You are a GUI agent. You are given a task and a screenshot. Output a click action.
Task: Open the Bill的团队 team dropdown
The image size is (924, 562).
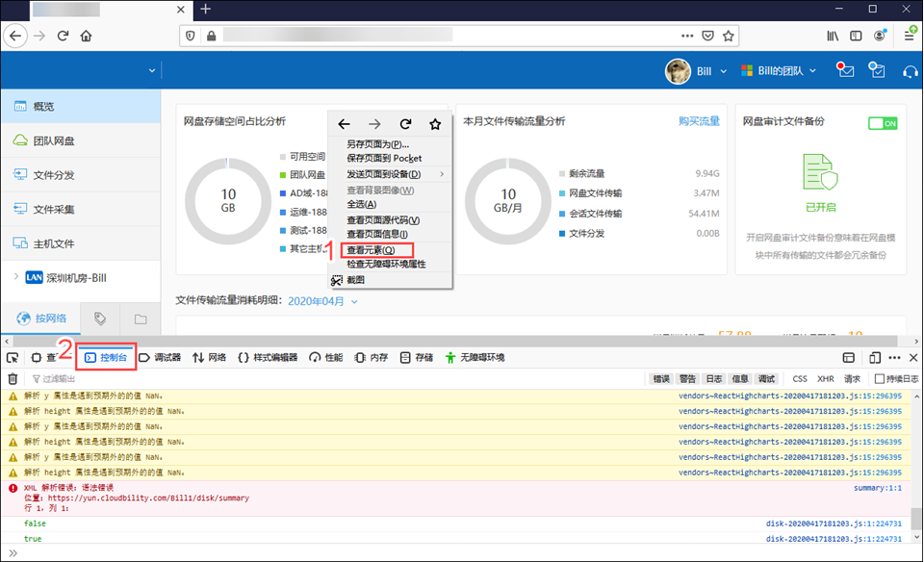(779, 70)
